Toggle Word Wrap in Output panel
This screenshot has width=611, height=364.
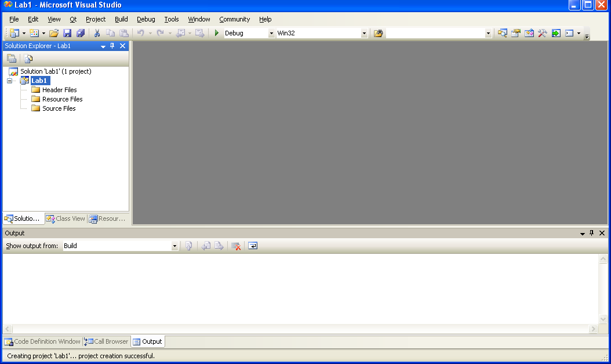point(253,246)
